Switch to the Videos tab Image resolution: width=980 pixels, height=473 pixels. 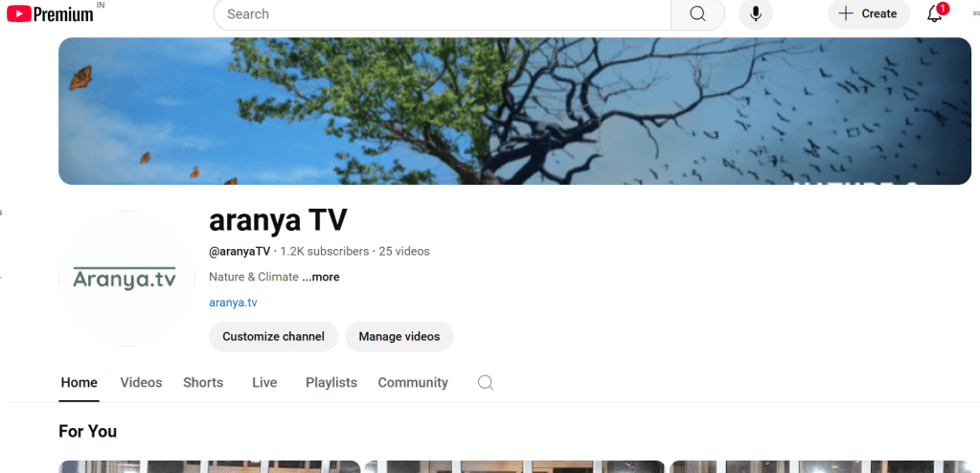point(141,383)
